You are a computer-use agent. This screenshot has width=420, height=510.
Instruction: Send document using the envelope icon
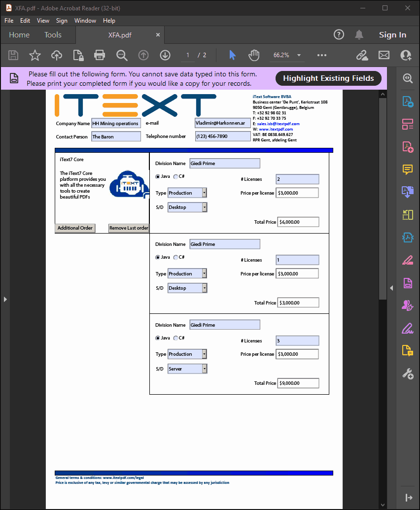[x=384, y=55]
